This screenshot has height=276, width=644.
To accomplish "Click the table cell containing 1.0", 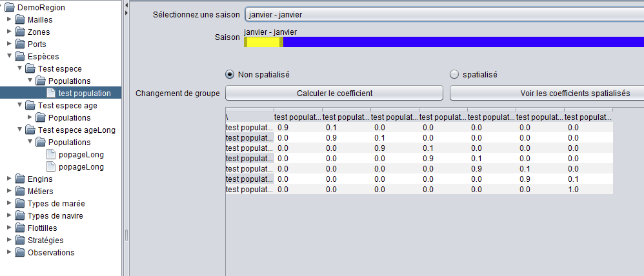I will [589, 190].
